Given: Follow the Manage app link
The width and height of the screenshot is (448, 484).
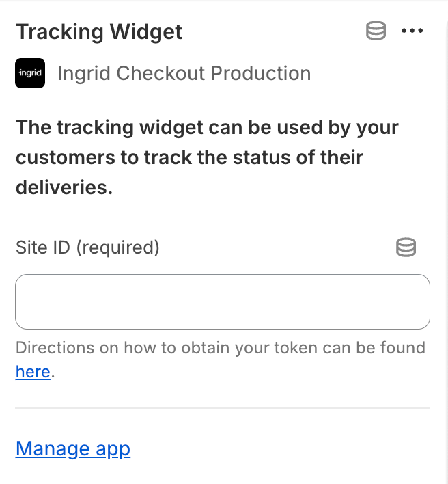Looking at the screenshot, I should (73, 449).
